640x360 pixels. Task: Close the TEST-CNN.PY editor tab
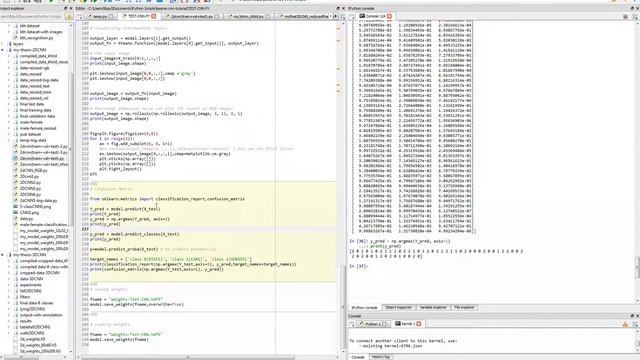pyautogui.click(x=154, y=16)
